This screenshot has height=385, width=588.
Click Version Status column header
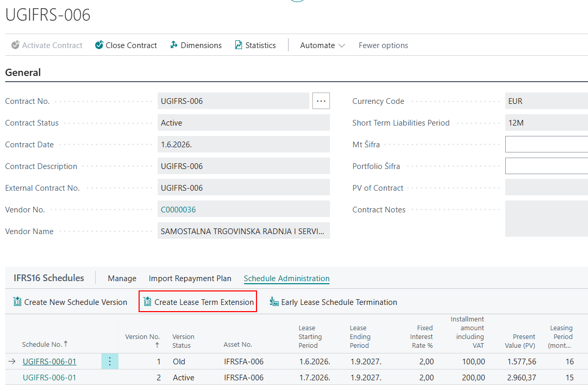pos(183,341)
